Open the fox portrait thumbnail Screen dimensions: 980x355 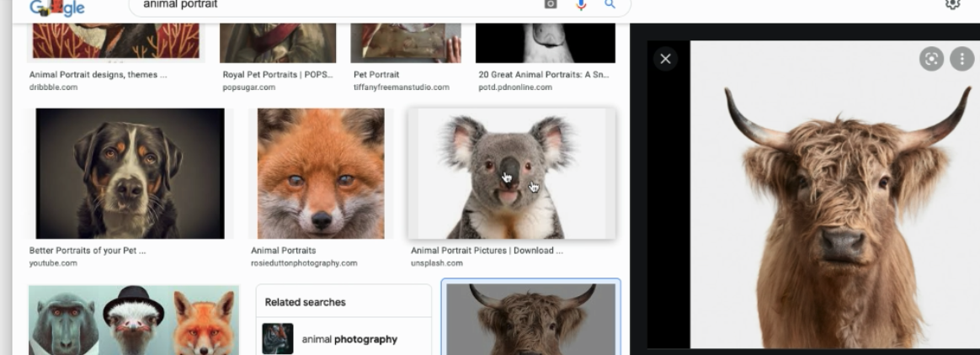click(322, 173)
